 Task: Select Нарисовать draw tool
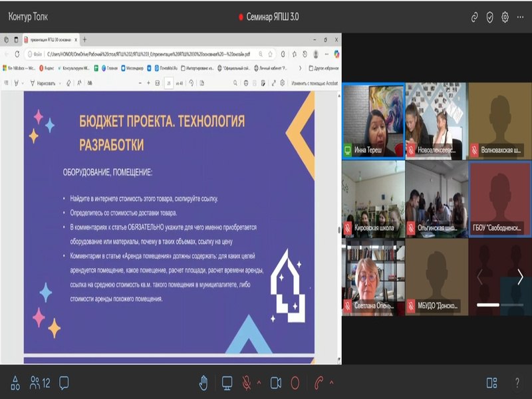tap(43, 83)
